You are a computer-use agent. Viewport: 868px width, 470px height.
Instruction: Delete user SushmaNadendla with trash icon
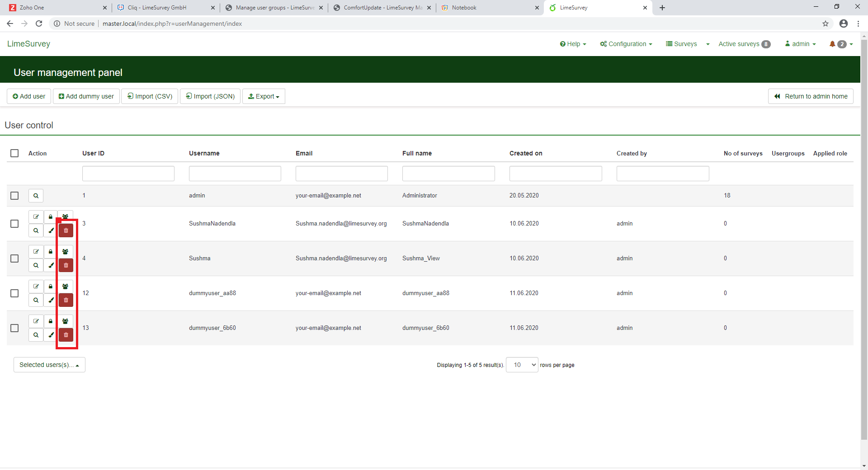point(66,230)
